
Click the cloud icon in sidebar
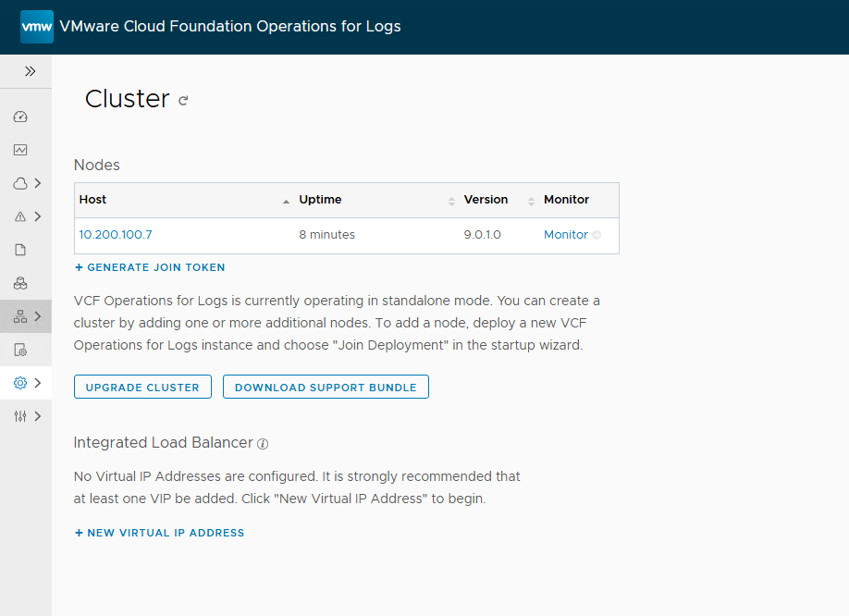20,183
